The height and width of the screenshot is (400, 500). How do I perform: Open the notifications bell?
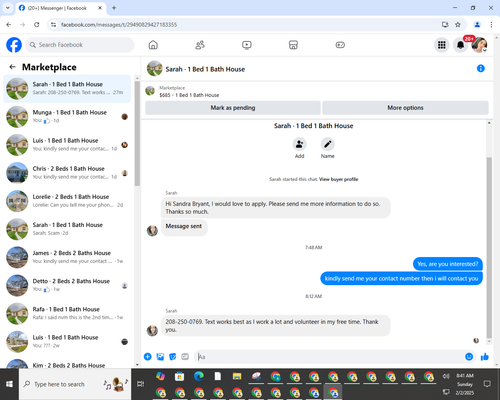click(x=460, y=45)
